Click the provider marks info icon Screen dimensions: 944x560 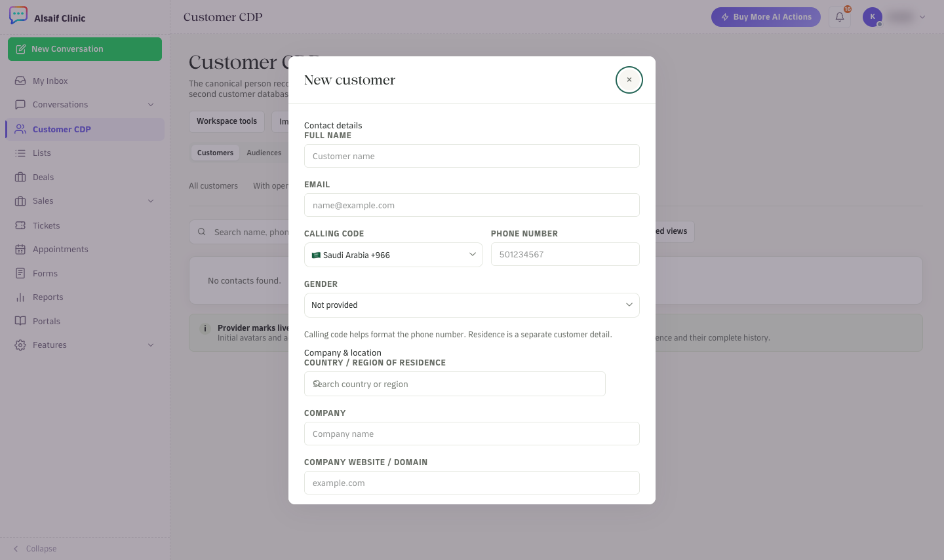point(205,329)
